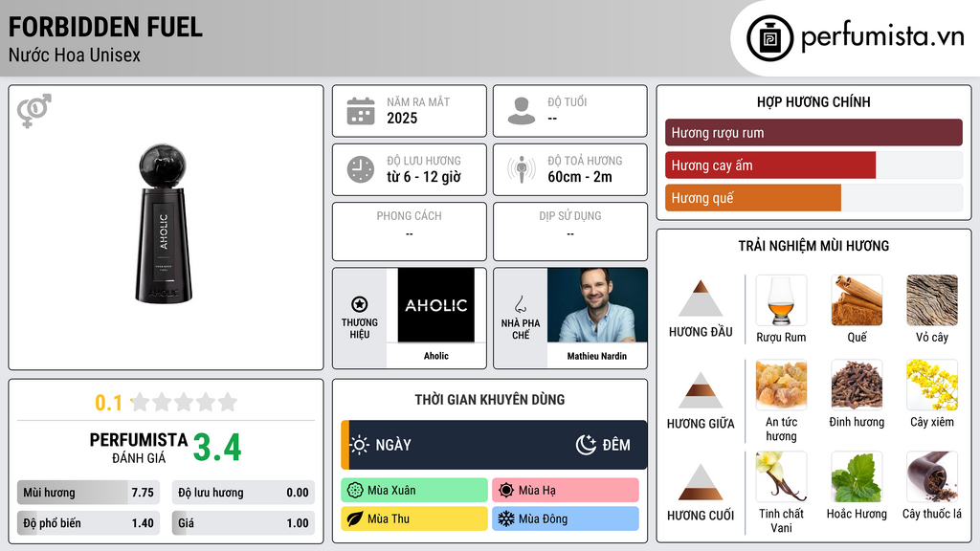Open the Vỏ cây bark note image

tap(932, 300)
